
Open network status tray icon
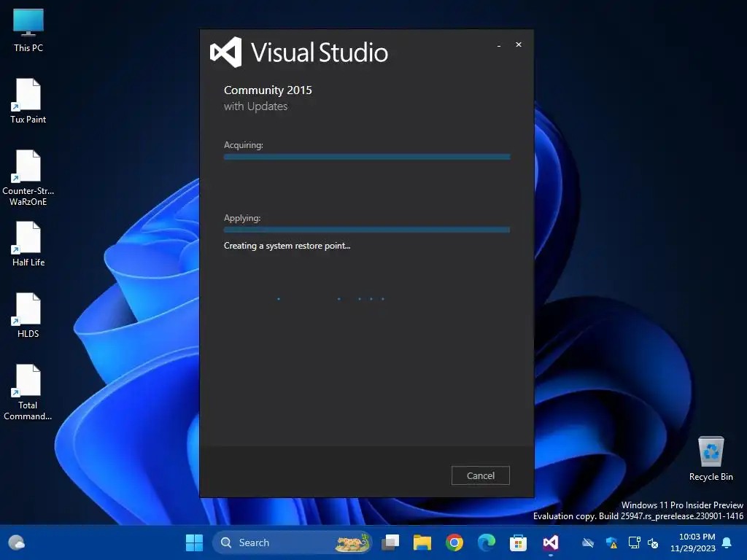click(634, 542)
